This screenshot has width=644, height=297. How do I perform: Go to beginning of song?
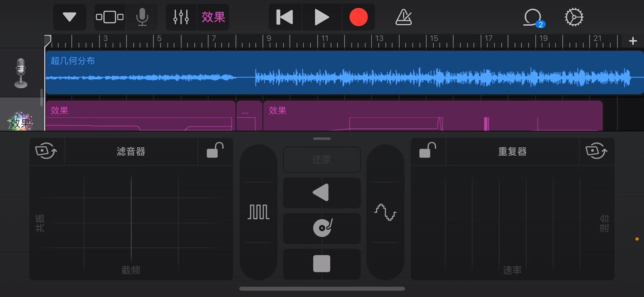point(285,17)
